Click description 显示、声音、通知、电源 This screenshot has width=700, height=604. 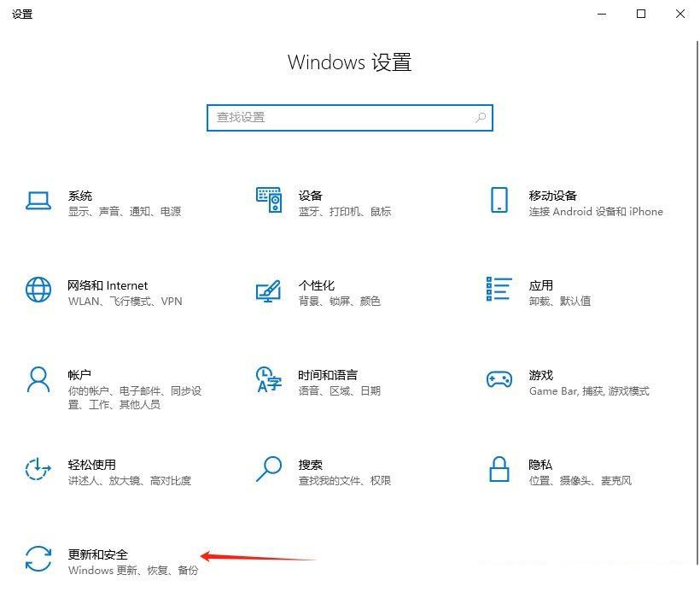[125, 211]
